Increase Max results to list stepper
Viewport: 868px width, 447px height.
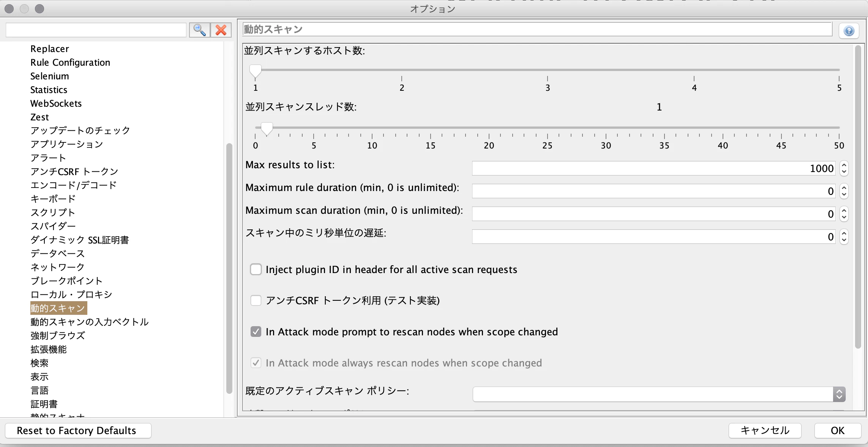[x=844, y=165]
